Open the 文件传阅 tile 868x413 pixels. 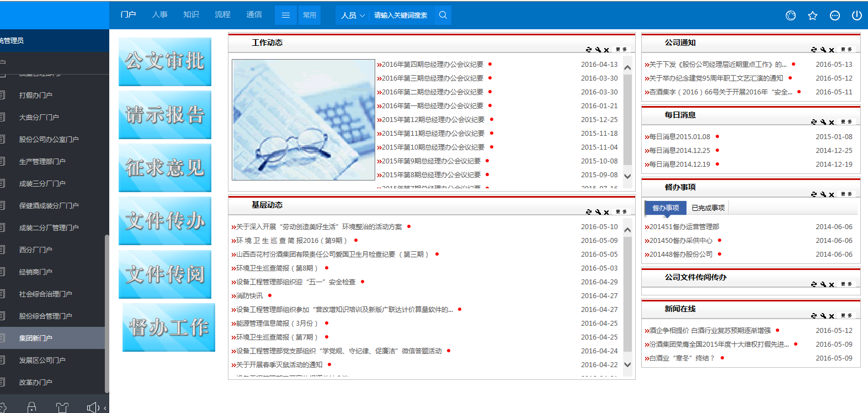pos(165,274)
